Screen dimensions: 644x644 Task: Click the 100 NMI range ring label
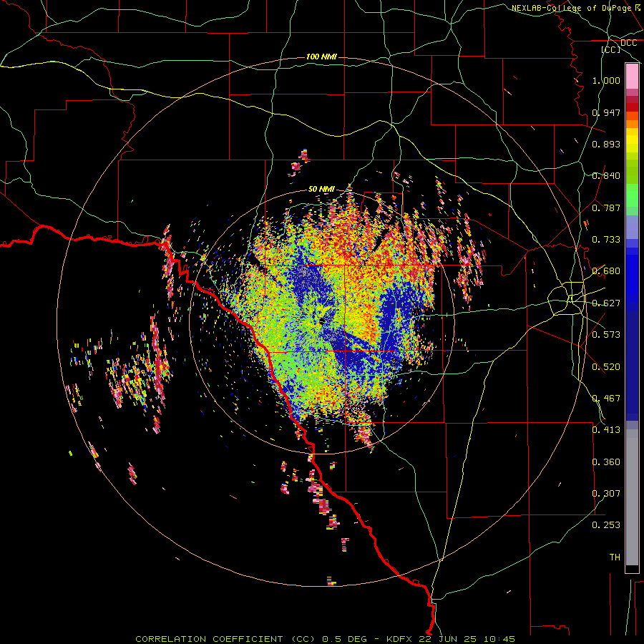tap(321, 57)
